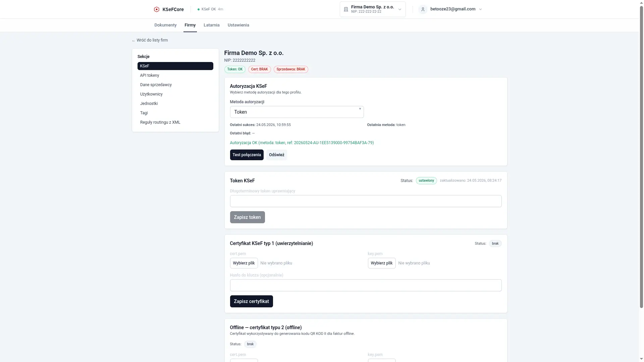Click the Cert: BRAK status badge
Viewport: 644px width, 362px height.
[x=259, y=69]
